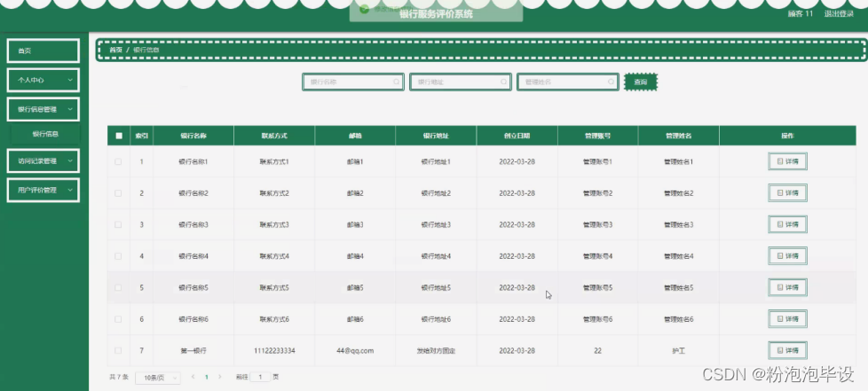Click the search icon in 管理姓名 field
Image resolution: width=868 pixels, height=391 pixels.
click(x=612, y=82)
